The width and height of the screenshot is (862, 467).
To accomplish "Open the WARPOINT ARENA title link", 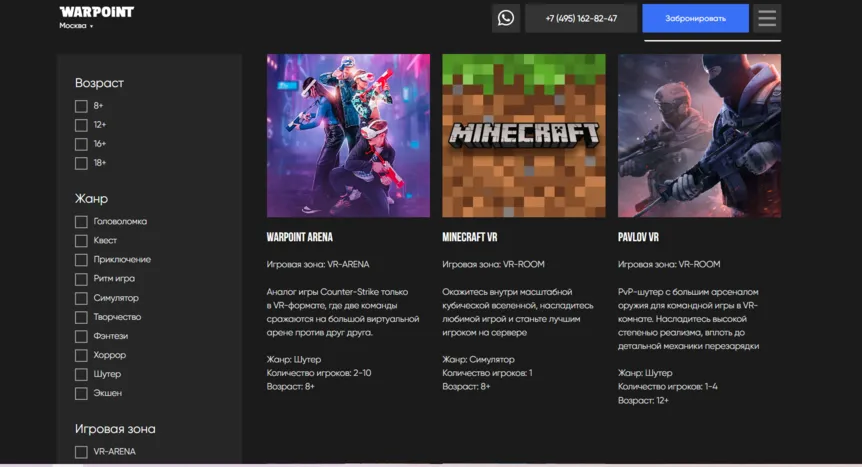I will [x=300, y=237].
